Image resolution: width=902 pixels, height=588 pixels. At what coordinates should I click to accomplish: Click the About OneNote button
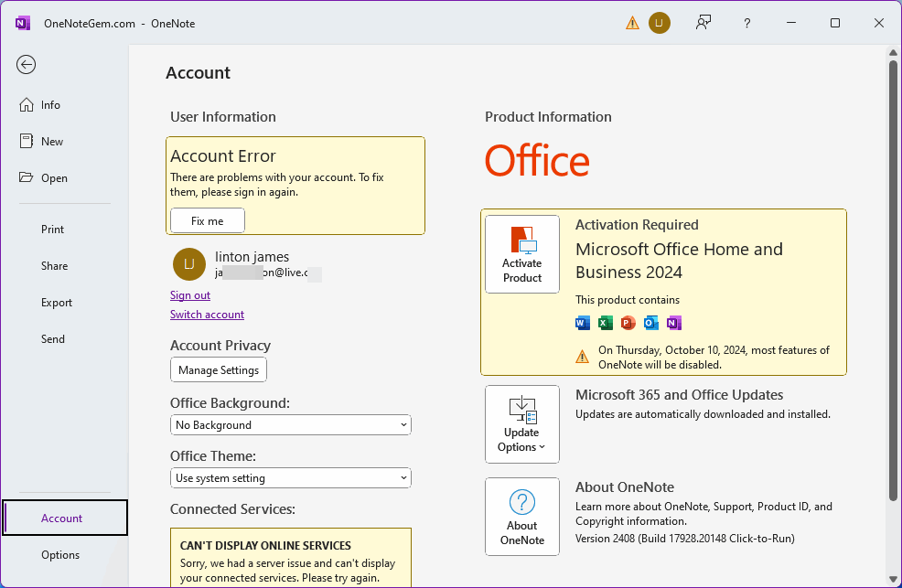[x=521, y=517]
